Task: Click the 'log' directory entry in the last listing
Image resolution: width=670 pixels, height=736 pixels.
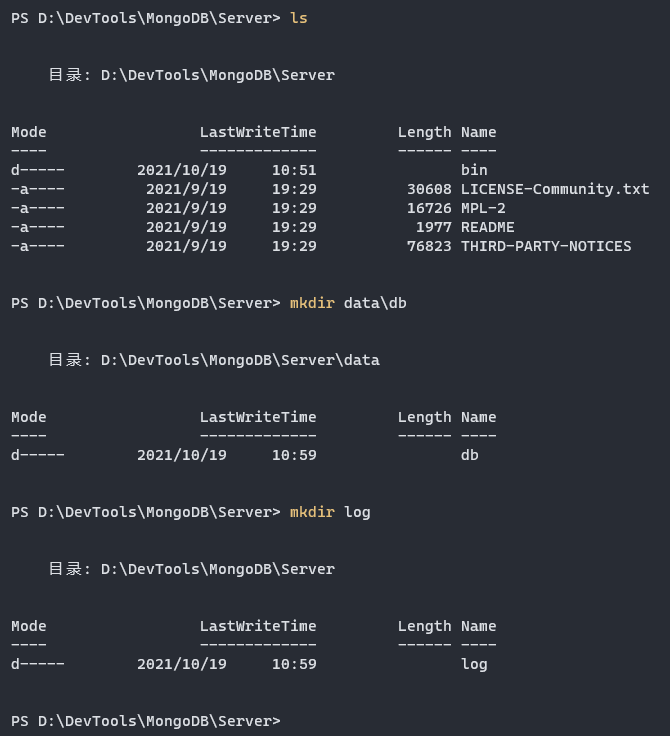Action: (x=474, y=664)
